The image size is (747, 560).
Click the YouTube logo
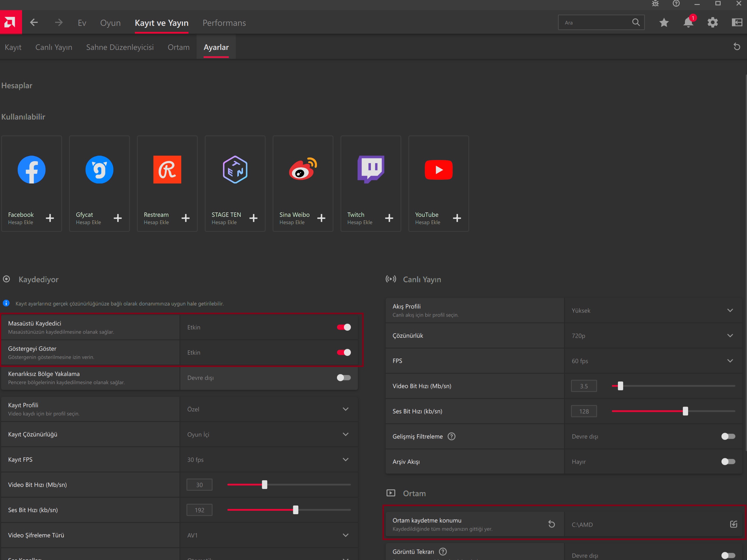(439, 170)
